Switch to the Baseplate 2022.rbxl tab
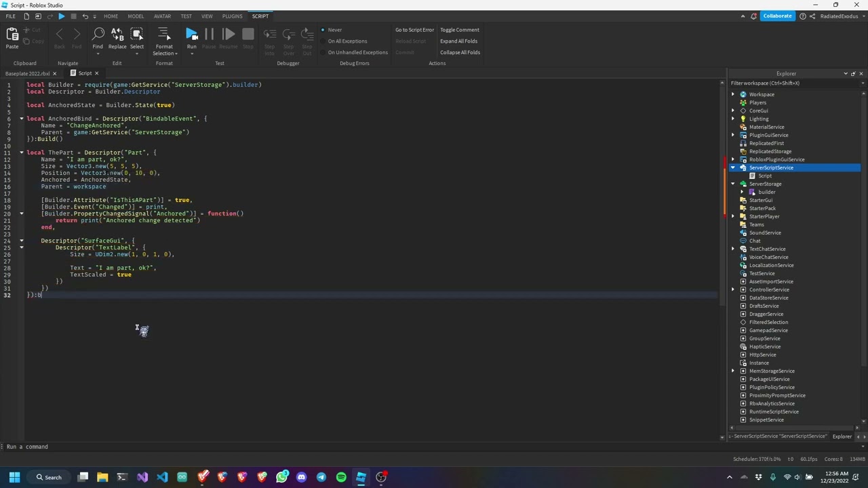Viewport: 868px width, 488px height. (27, 73)
